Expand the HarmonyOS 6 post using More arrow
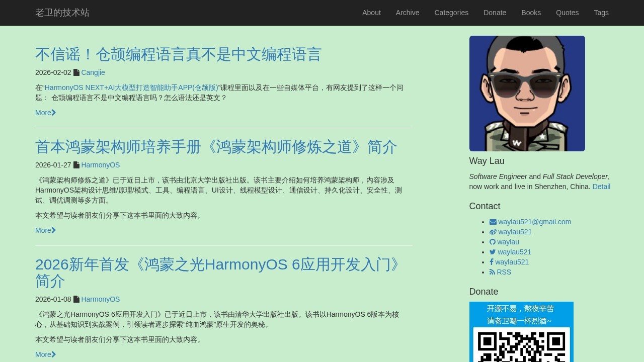 point(45,354)
